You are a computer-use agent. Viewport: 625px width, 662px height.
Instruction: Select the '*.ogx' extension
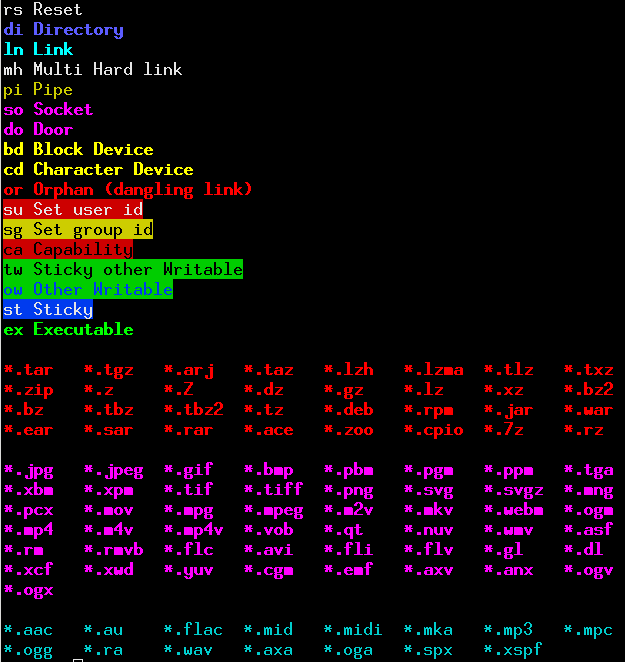pyautogui.click(x=28, y=590)
